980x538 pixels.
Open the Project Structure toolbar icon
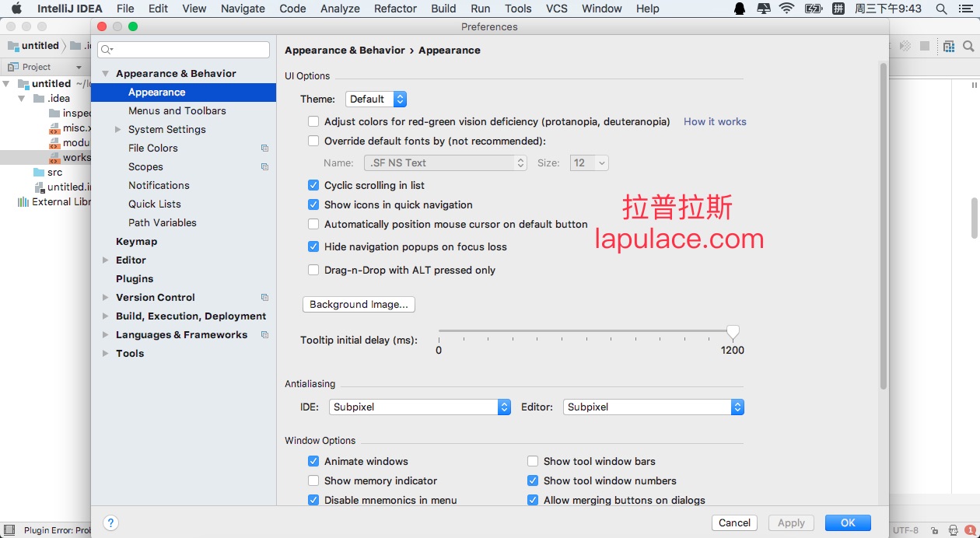(x=948, y=46)
